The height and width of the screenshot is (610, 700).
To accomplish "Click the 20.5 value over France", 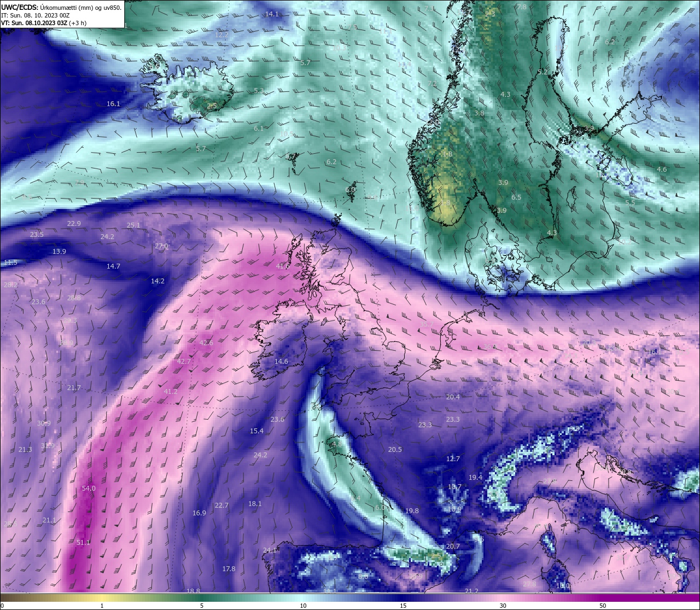I will coord(395,450).
